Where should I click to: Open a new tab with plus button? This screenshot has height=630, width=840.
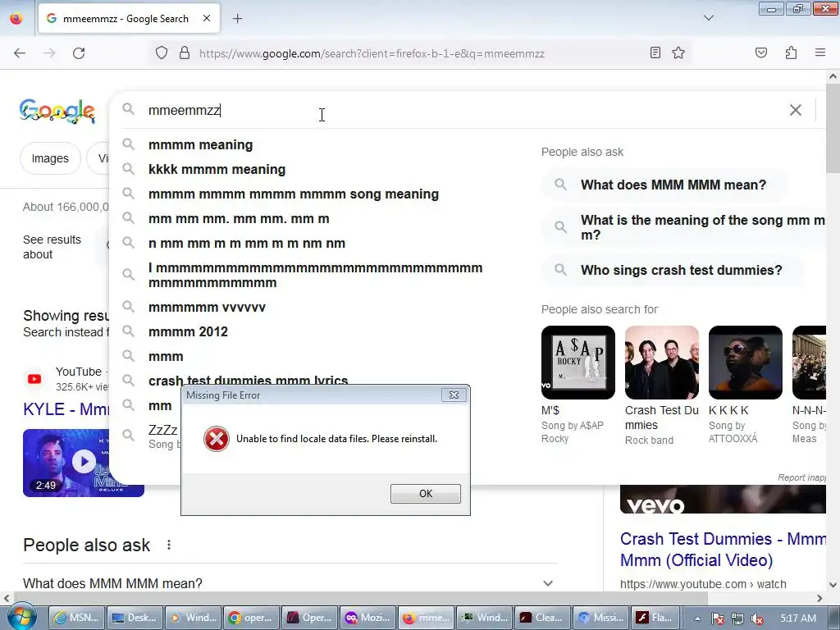coord(237,19)
